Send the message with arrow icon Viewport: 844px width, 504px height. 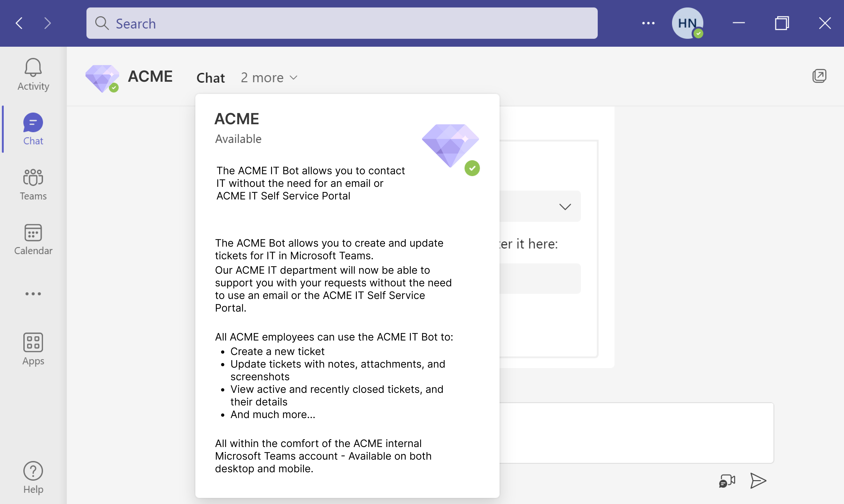click(x=758, y=481)
